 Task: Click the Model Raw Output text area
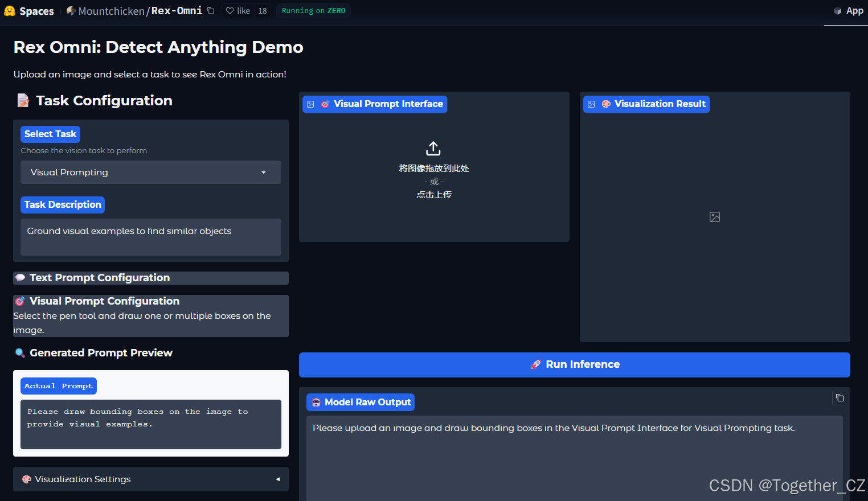click(575, 458)
